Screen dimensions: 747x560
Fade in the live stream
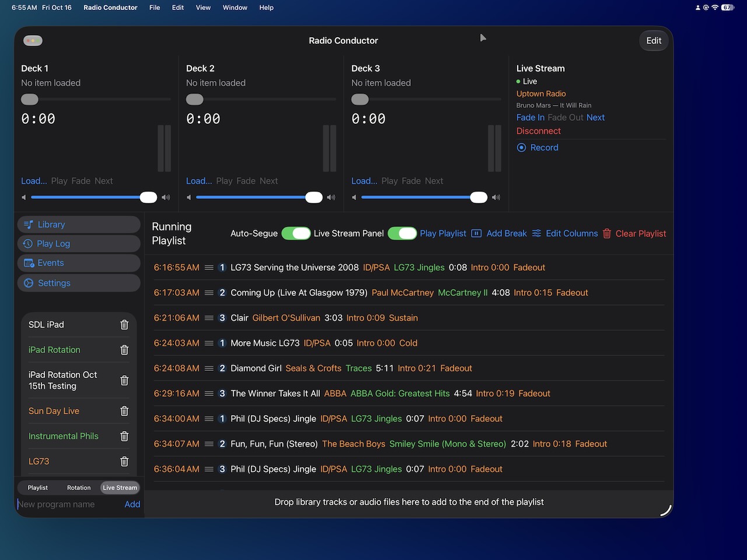click(530, 117)
